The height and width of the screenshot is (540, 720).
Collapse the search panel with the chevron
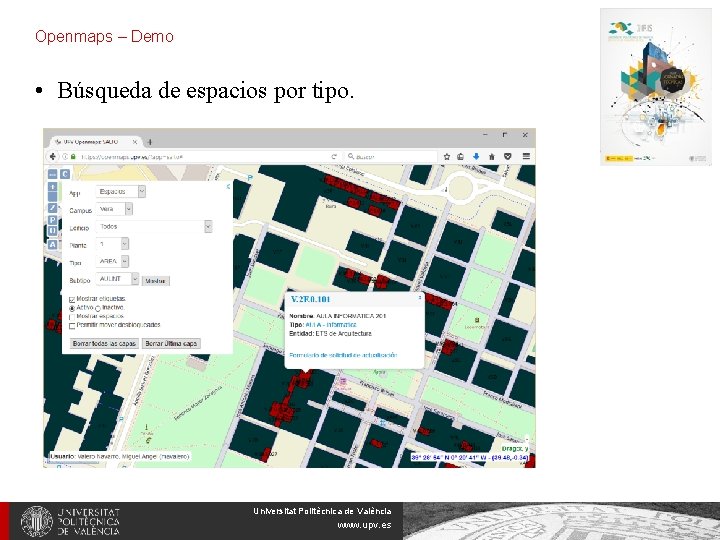pyautogui.click(x=228, y=186)
